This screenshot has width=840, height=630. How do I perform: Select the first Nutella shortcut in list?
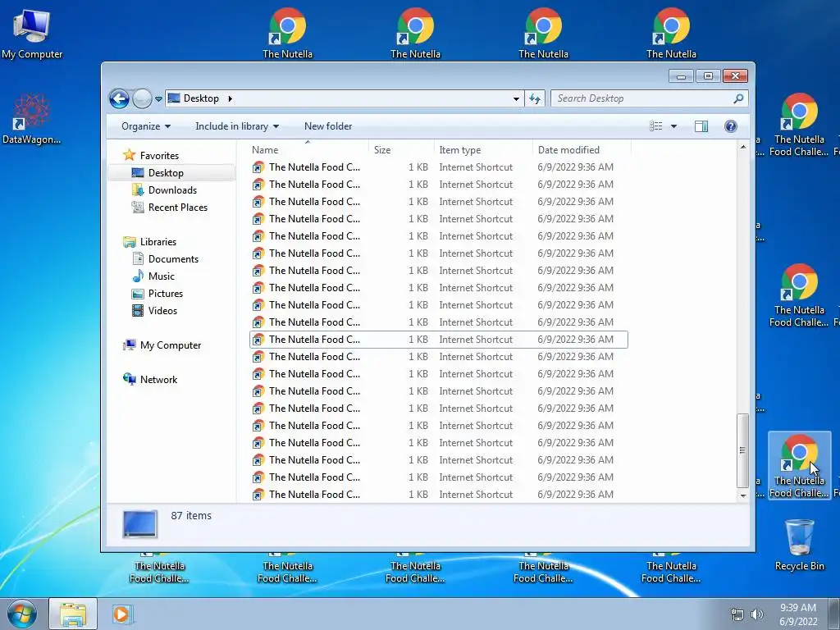tap(438, 167)
